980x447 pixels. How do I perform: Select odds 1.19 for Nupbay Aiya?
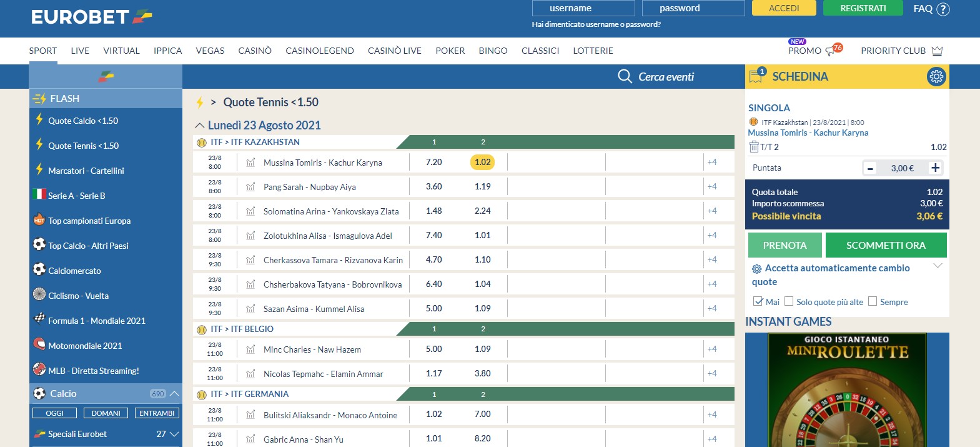pos(482,186)
